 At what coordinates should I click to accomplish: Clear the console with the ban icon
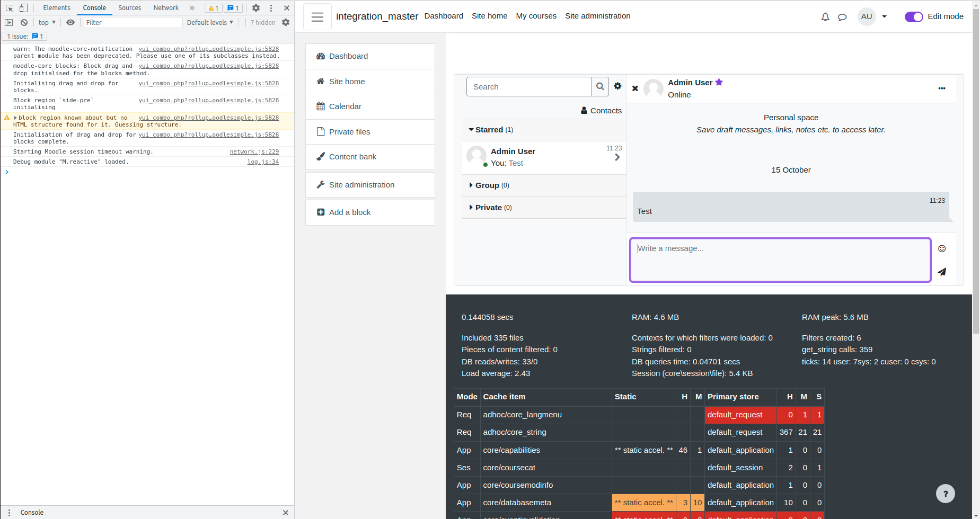24,22
